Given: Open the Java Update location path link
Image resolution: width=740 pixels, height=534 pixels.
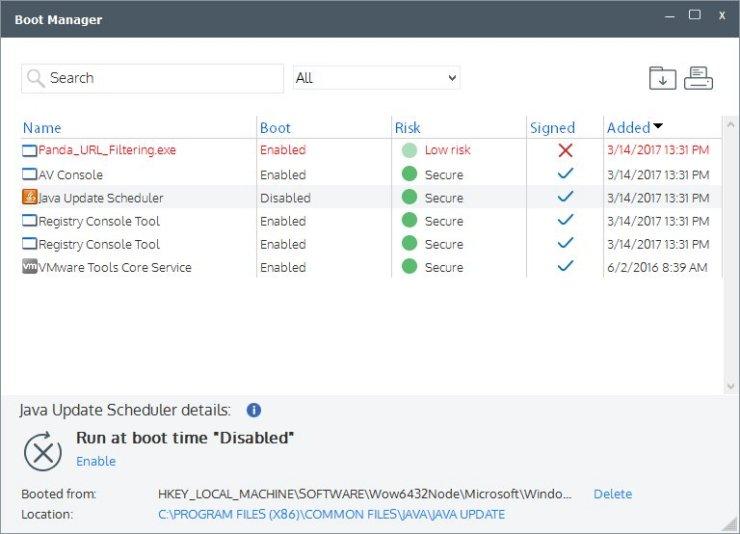Looking at the screenshot, I should point(331,514).
